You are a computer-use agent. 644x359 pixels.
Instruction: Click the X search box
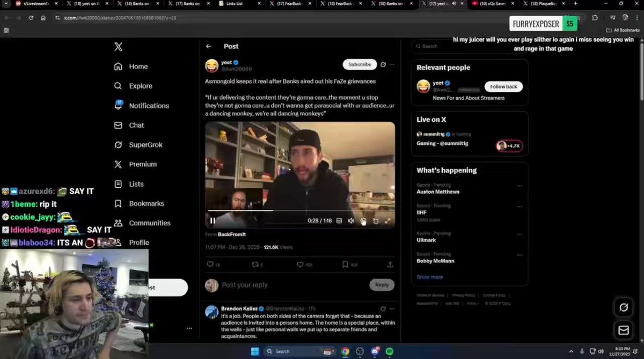[470, 46]
